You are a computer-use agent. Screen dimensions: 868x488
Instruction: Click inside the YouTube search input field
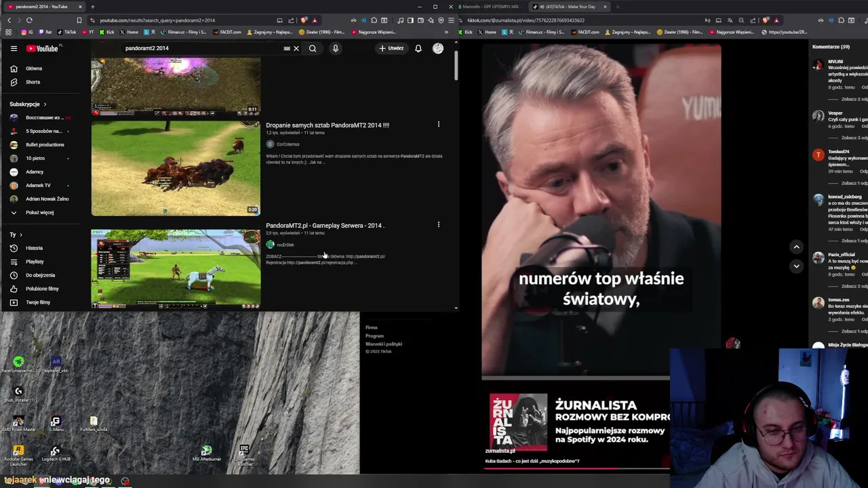coord(203,48)
